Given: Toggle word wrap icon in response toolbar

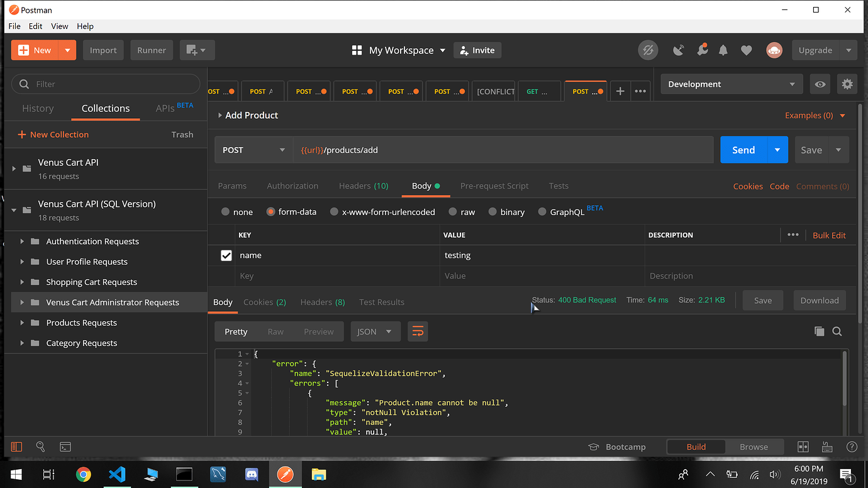Looking at the screenshot, I should point(418,331).
